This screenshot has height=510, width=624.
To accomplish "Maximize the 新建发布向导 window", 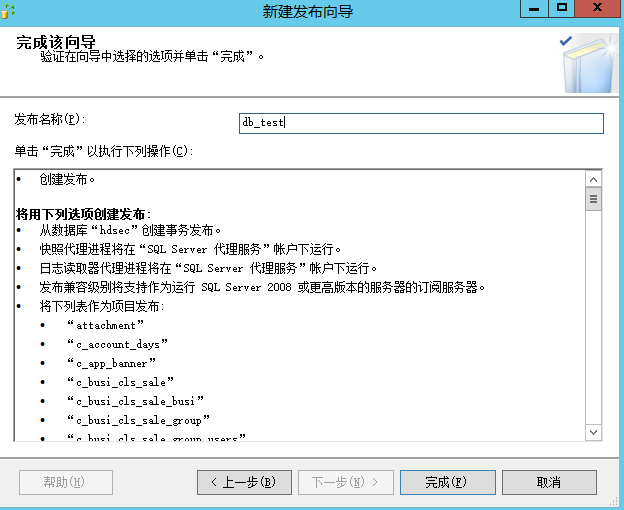I will pyautogui.click(x=562, y=8).
